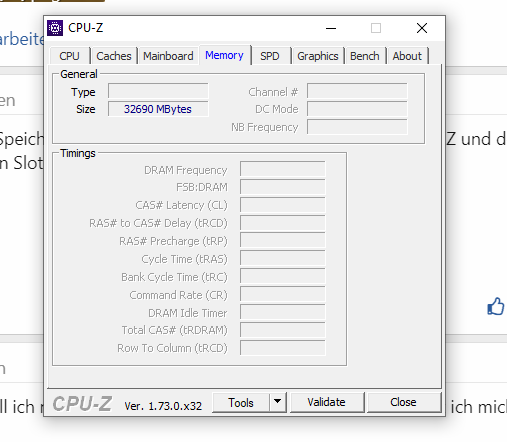Click the empty CAS# Latency (CL) field

click(283, 205)
